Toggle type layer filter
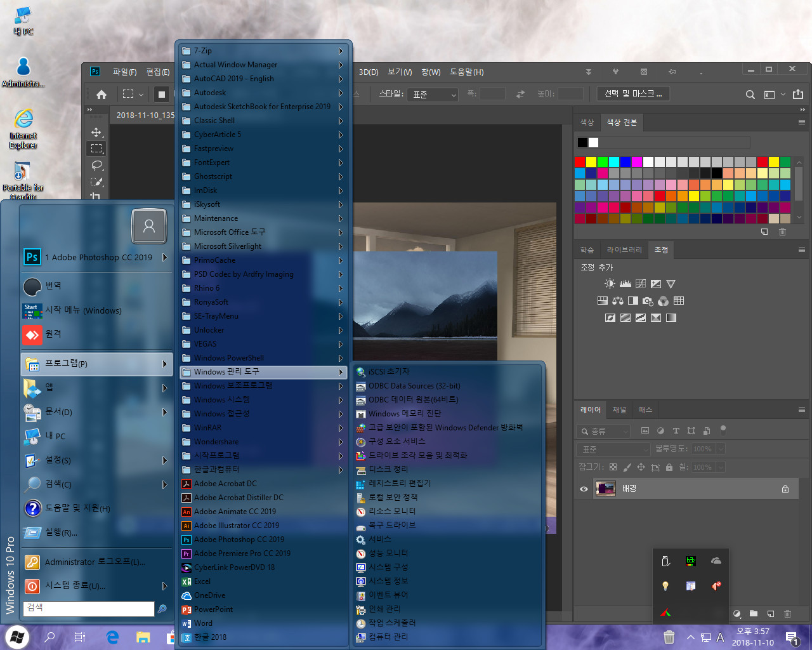This screenshot has width=812, height=650. pos(676,431)
